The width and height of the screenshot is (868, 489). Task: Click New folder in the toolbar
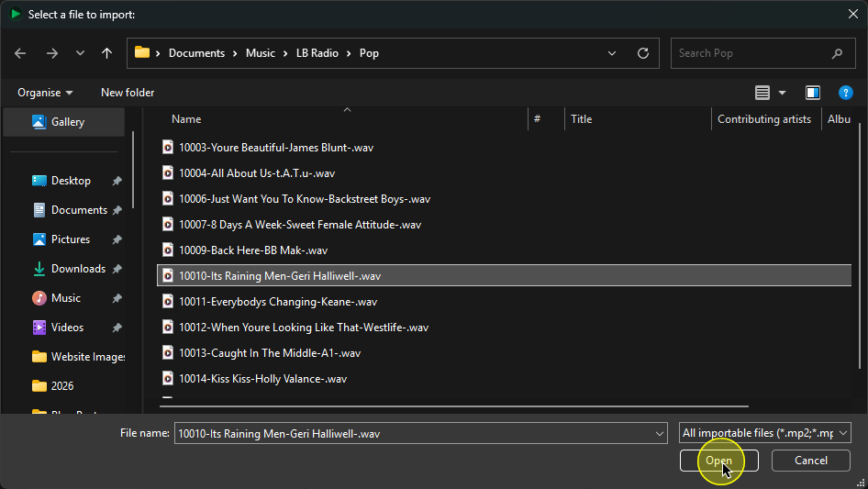point(128,93)
